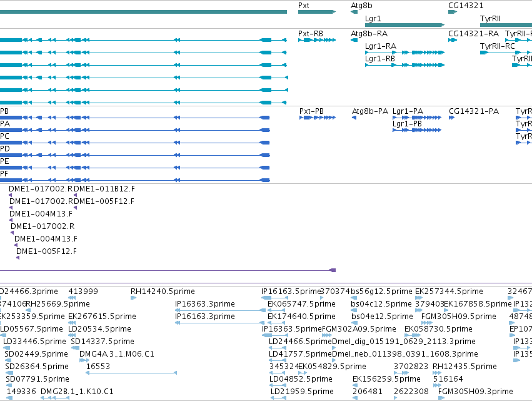532x401 pixels.
Task: Select the PF isoform label
Action: [x=4, y=174]
